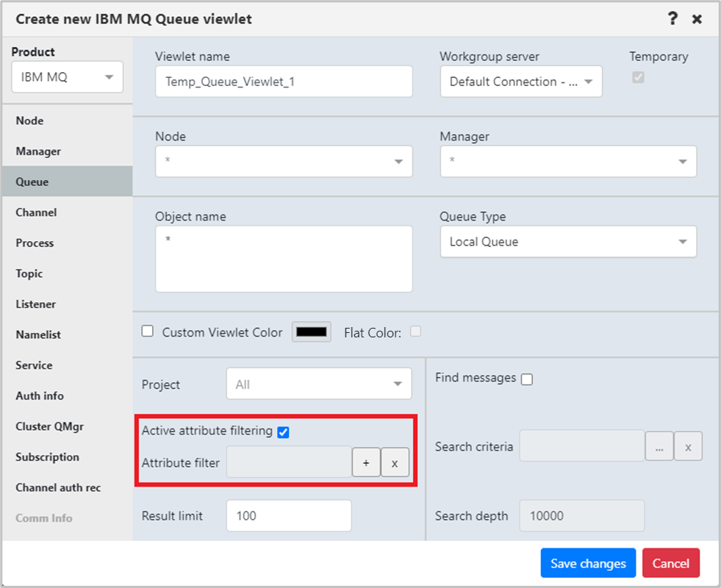Expand the Queue Type Local Queue dropdown
This screenshot has height=588, width=721.
click(568, 241)
